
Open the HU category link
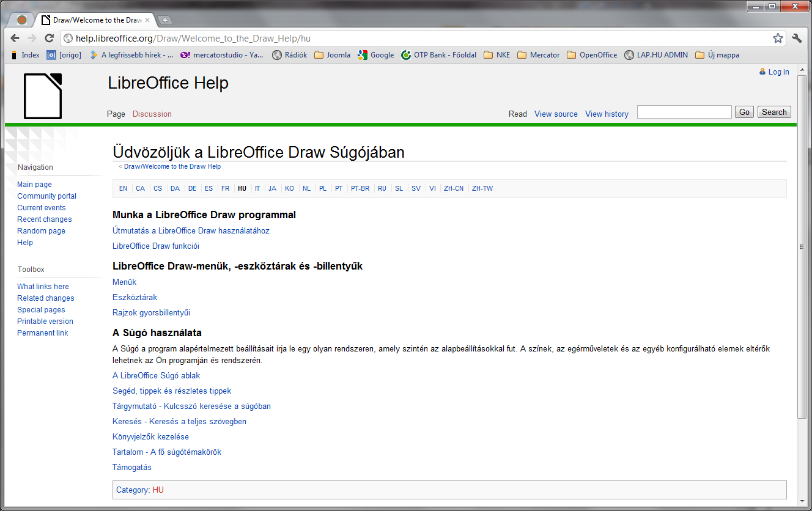158,490
